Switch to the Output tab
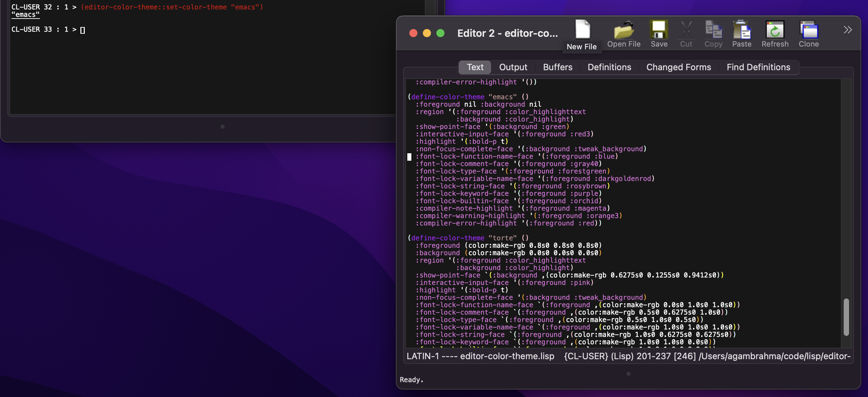 pyautogui.click(x=513, y=67)
